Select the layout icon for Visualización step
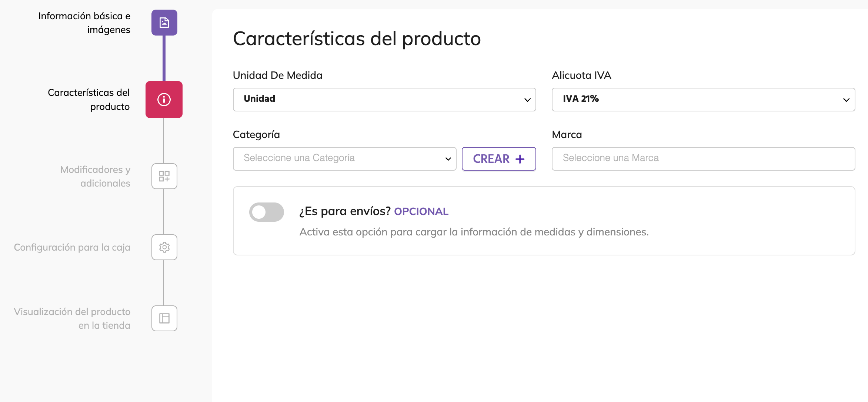The height and width of the screenshot is (402, 868). [164, 318]
